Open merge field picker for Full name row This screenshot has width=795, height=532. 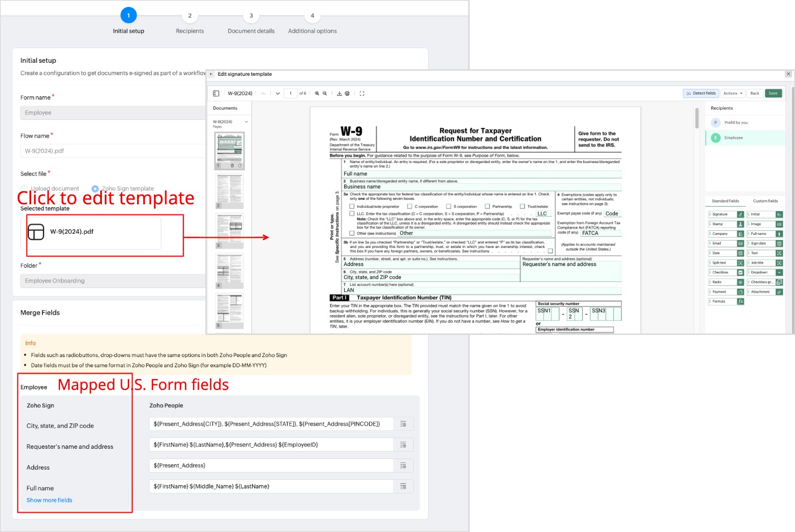pos(403,486)
